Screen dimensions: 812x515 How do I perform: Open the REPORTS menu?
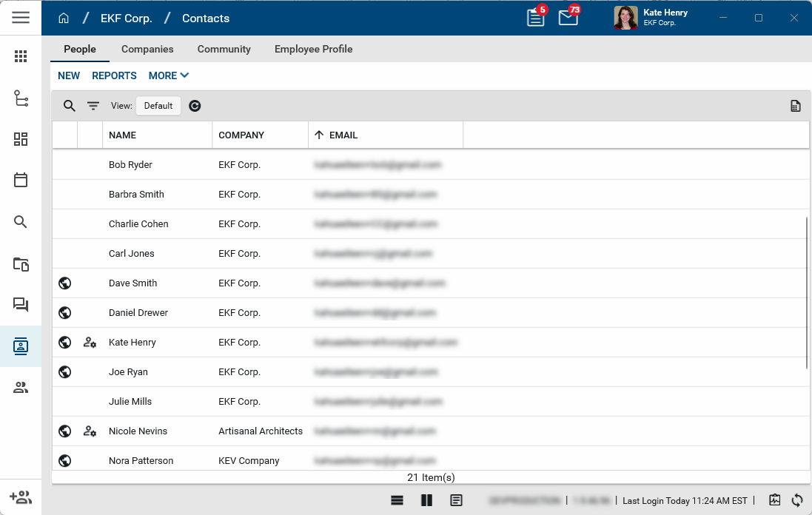(114, 75)
